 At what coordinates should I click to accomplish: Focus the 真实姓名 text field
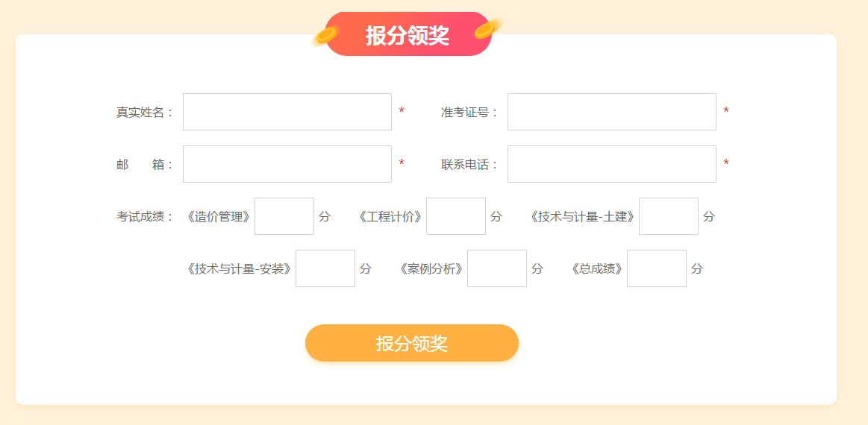(287, 112)
